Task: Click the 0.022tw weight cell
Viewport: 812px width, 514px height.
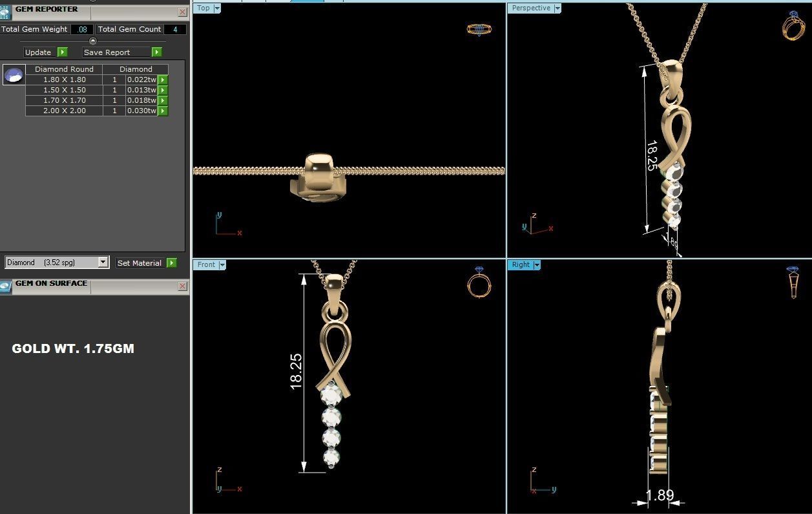Action: click(x=142, y=80)
